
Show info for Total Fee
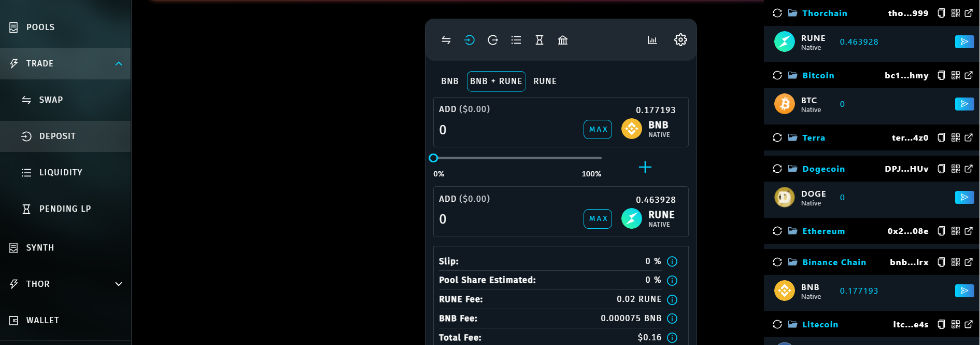pos(672,338)
